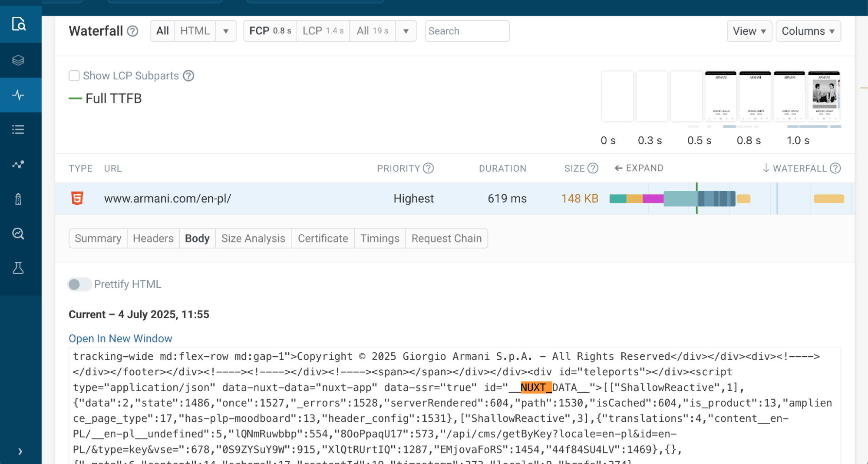Expand the sidebar with the chevron arrow
This screenshot has width=868, height=464.
[20, 451]
